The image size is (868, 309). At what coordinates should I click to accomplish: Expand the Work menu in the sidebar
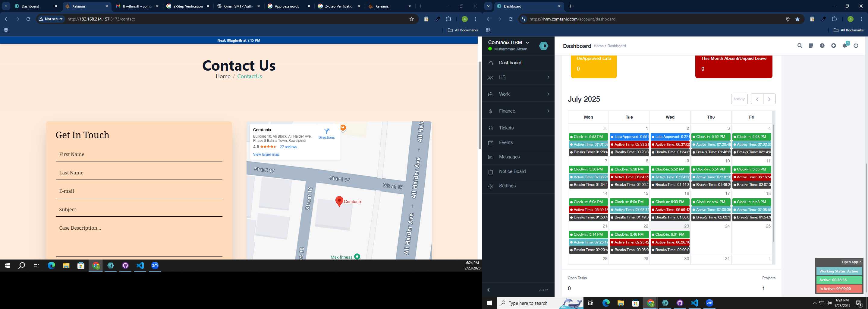coord(518,94)
